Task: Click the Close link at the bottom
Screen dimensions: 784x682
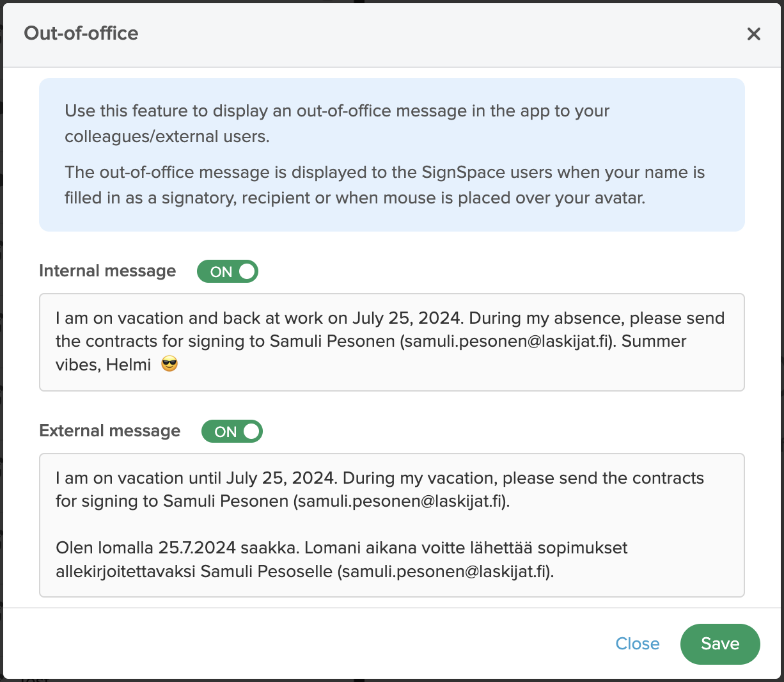Action: 638,644
